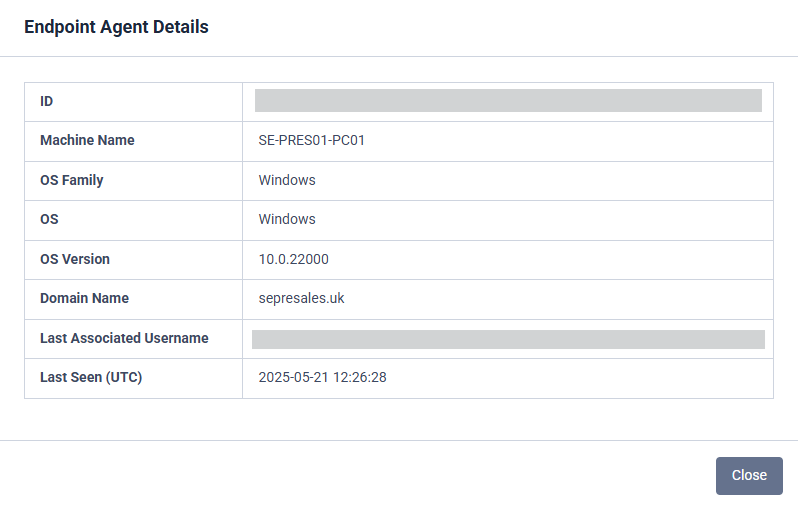Viewport: 798px width, 510px height.
Task: Click the redacted username value
Action: 508,339
